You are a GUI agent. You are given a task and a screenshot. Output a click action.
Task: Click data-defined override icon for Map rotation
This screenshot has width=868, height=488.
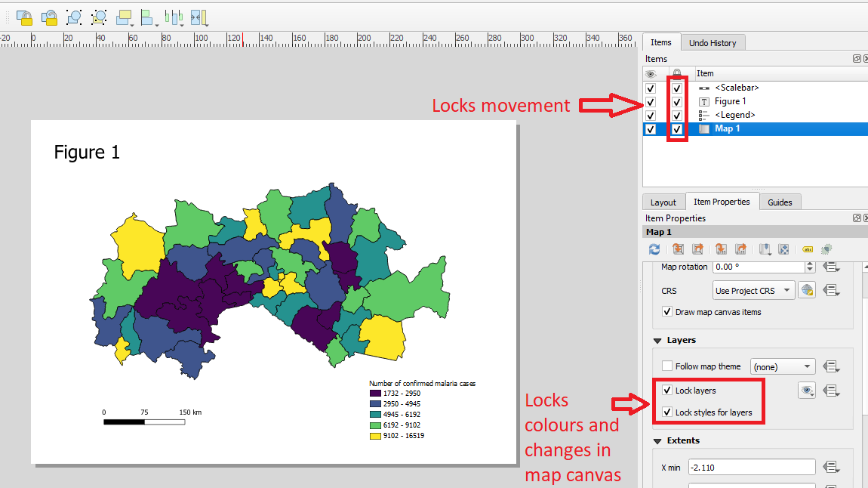click(x=831, y=267)
